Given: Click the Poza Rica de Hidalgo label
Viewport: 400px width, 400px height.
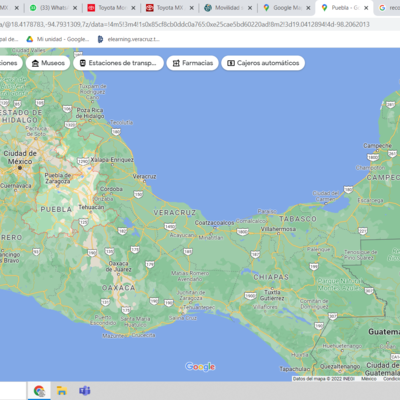Looking at the screenshot, I should 90,113.
